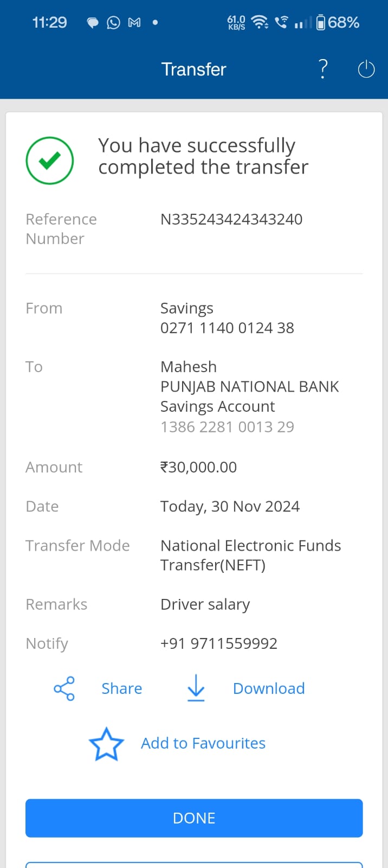This screenshot has width=388, height=868.
Task: Tap the WhatsApp notification icon
Action: point(113,23)
